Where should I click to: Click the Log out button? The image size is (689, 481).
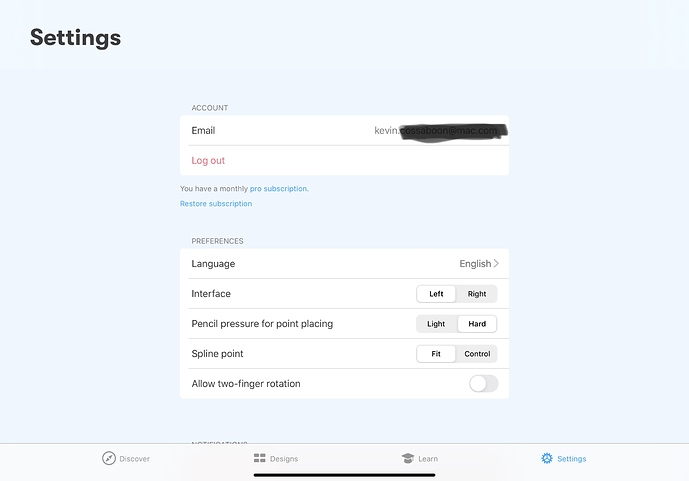(208, 160)
